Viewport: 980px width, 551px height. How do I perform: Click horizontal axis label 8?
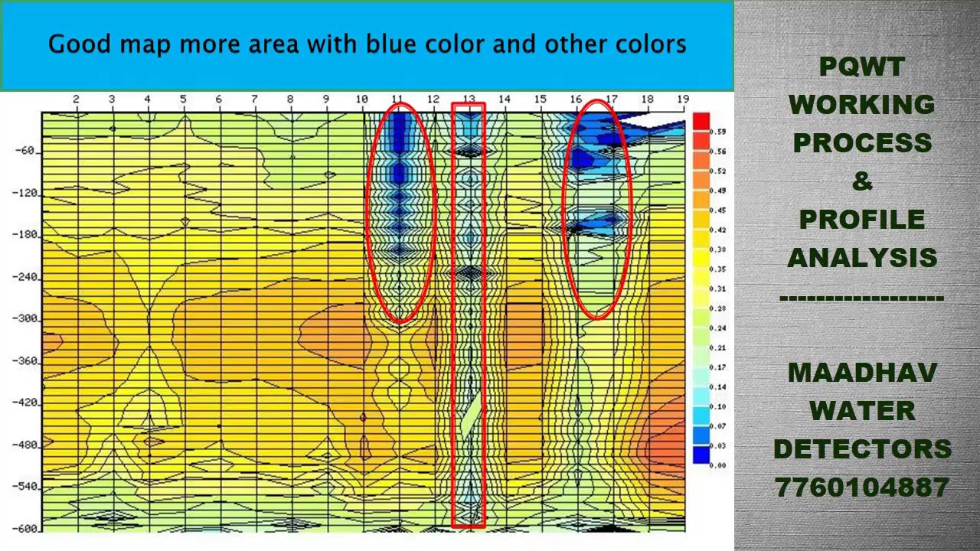click(x=290, y=99)
